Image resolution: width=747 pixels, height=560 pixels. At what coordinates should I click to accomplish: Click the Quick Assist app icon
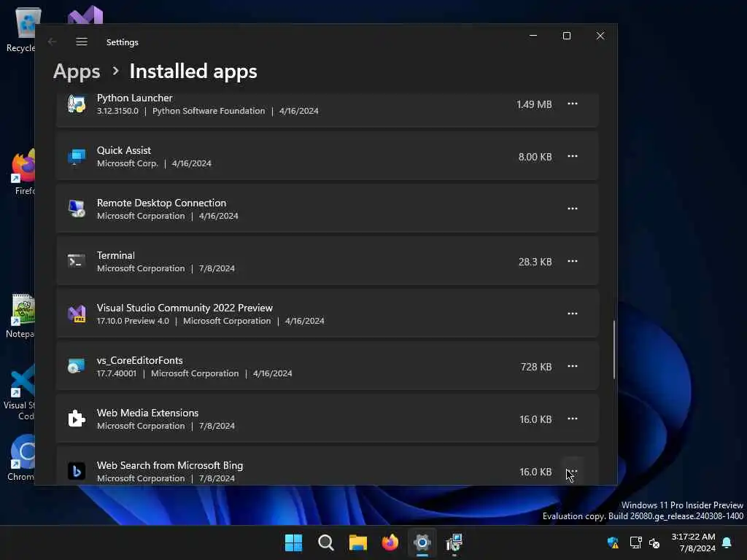point(76,156)
